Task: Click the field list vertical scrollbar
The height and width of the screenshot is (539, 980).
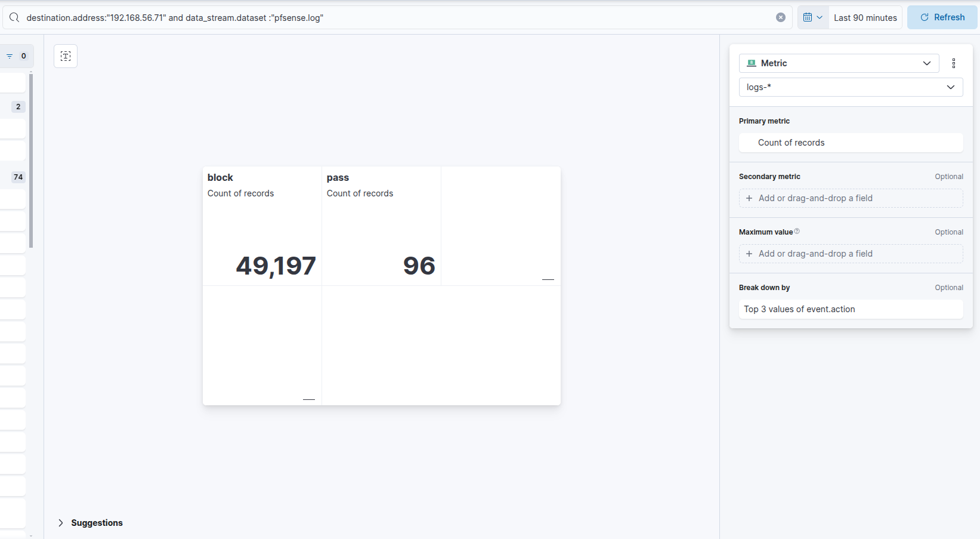Action: coord(31,161)
